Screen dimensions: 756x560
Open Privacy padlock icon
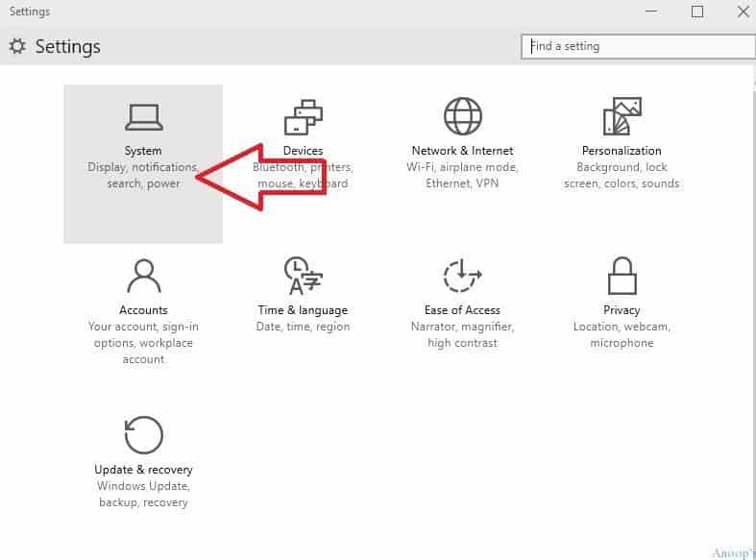coord(622,276)
